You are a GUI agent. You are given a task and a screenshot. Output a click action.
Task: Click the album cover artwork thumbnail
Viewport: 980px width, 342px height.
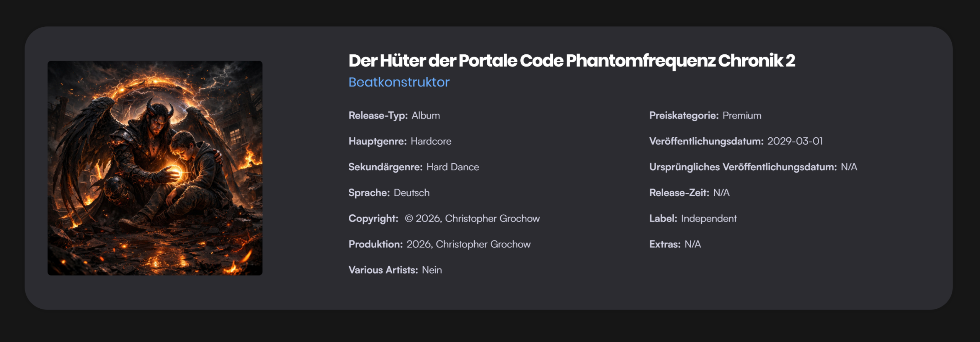[155, 168]
